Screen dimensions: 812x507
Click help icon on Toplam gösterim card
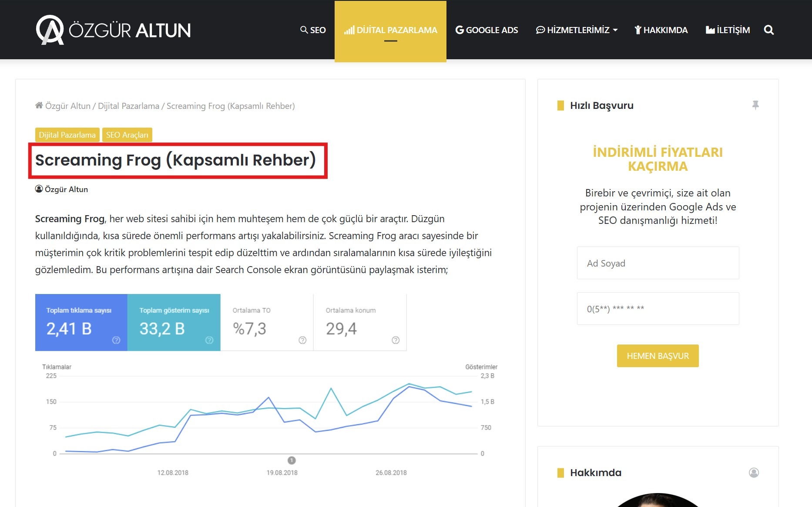209,340
